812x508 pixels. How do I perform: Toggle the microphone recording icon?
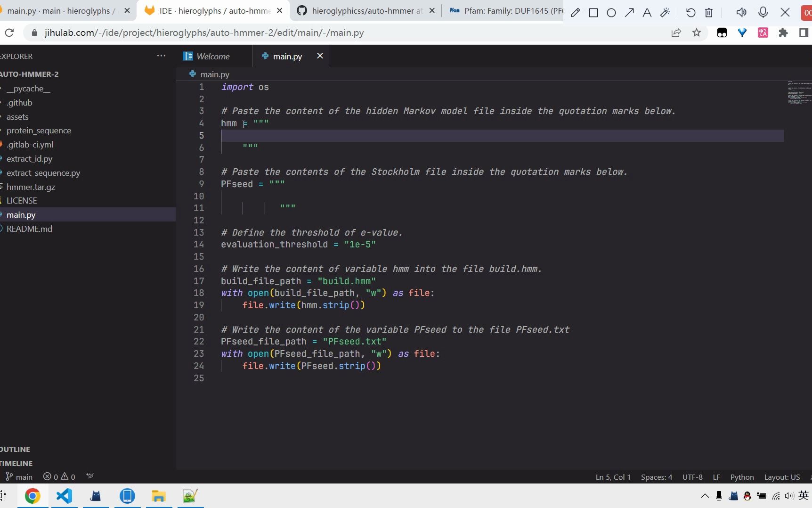pyautogui.click(x=763, y=13)
